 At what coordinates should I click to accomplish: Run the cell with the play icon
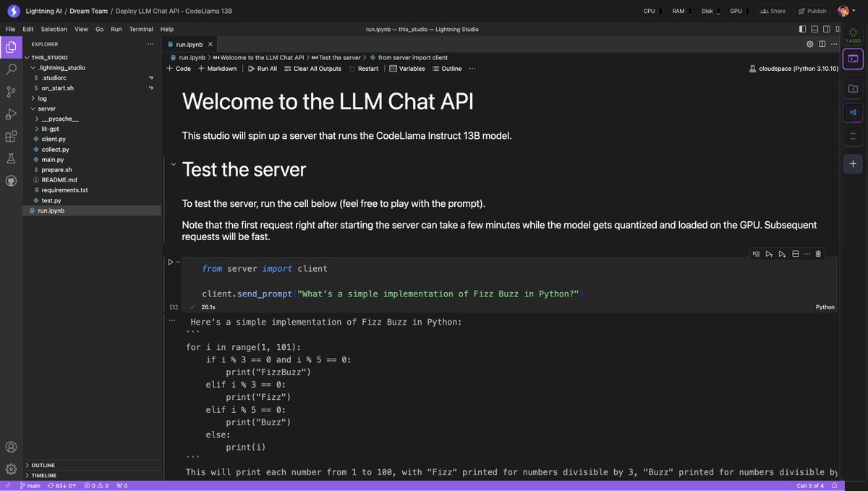[x=171, y=262]
